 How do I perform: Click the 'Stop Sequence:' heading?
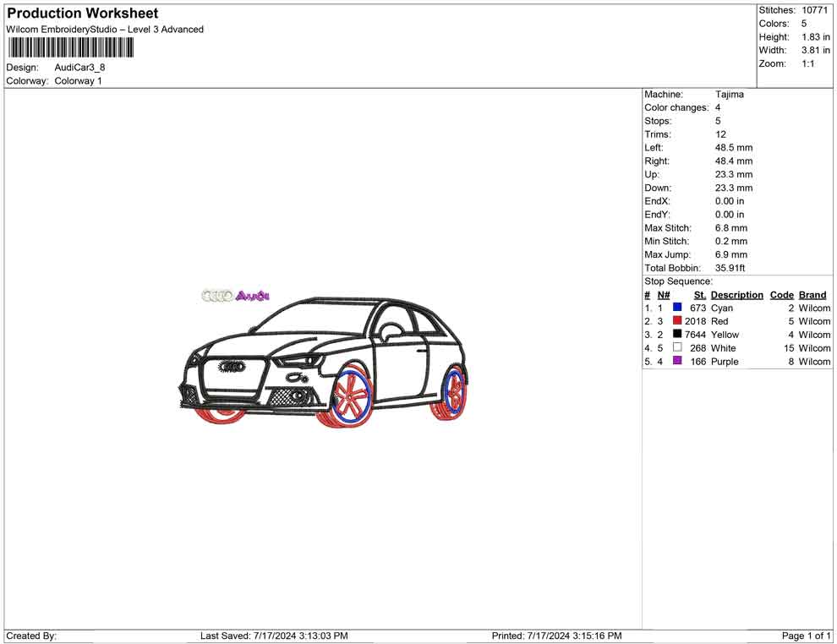coord(678,281)
